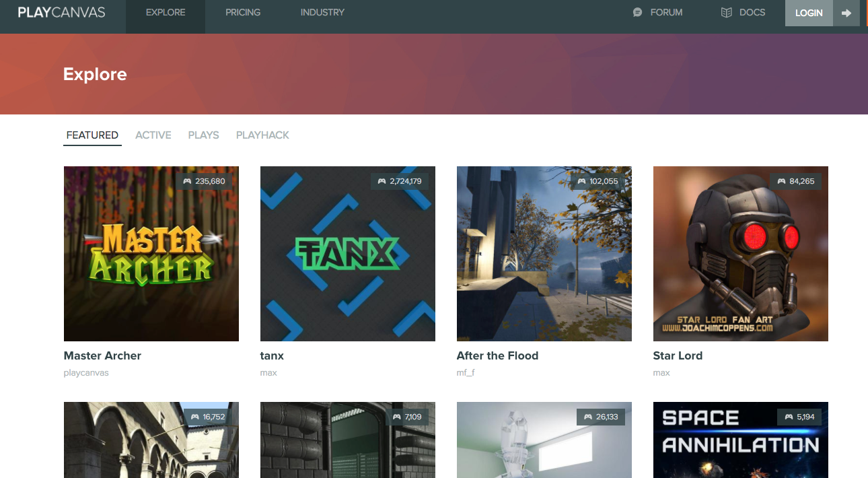This screenshot has height=478, width=868.
Task: Click the 2,724,179 play count
Action: click(406, 181)
